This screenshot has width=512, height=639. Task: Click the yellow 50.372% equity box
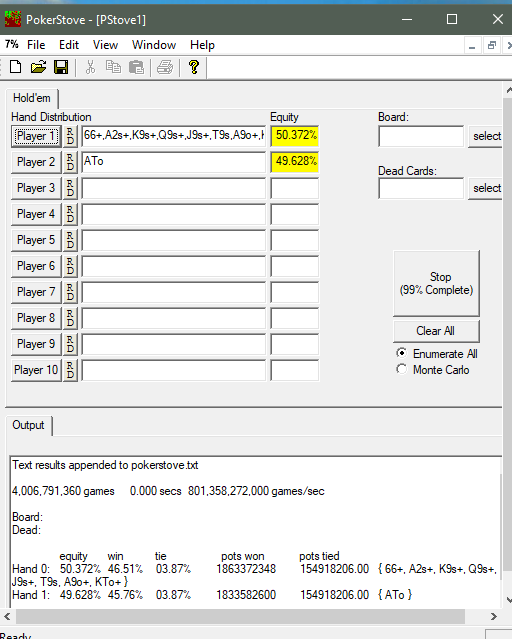(295, 136)
